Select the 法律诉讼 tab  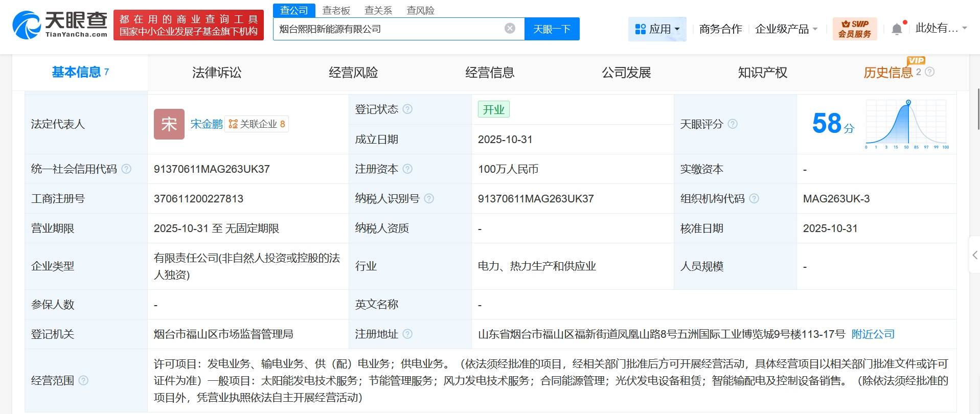click(217, 73)
